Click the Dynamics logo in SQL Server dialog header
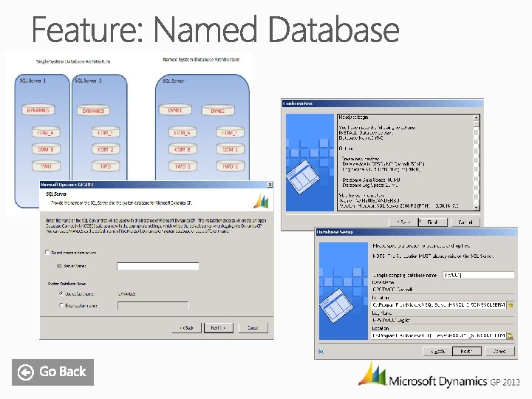This screenshot has width=532, height=399. pos(261,201)
